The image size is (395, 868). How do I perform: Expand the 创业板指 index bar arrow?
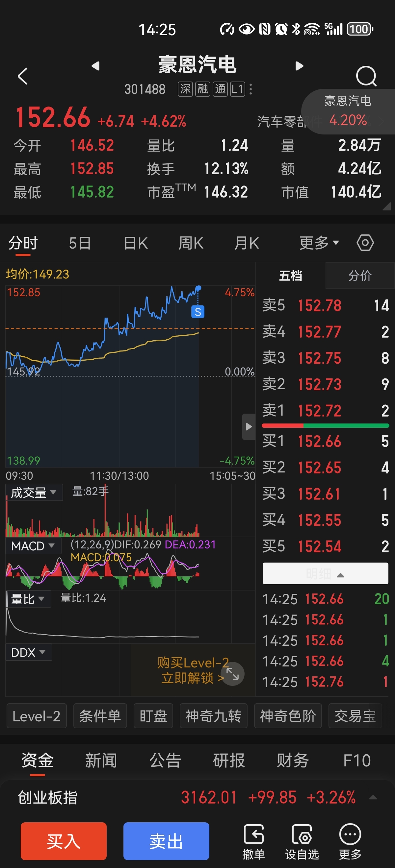click(x=373, y=798)
